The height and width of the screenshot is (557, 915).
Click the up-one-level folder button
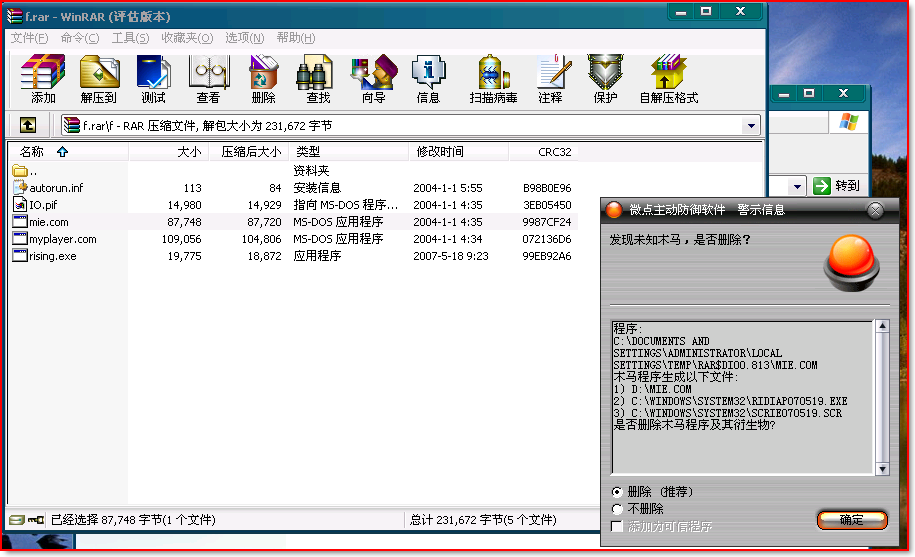pyautogui.click(x=27, y=125)
